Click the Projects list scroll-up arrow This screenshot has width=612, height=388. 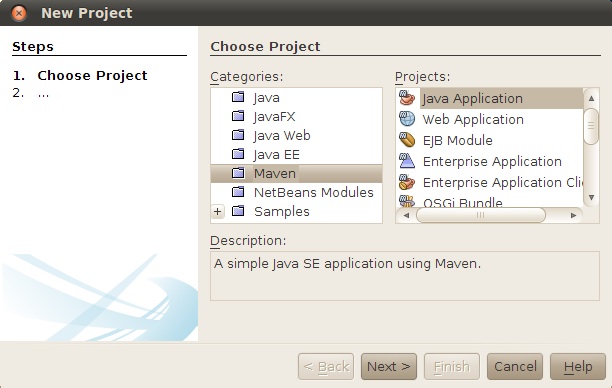pyautogui.click(x=591, y=98)
